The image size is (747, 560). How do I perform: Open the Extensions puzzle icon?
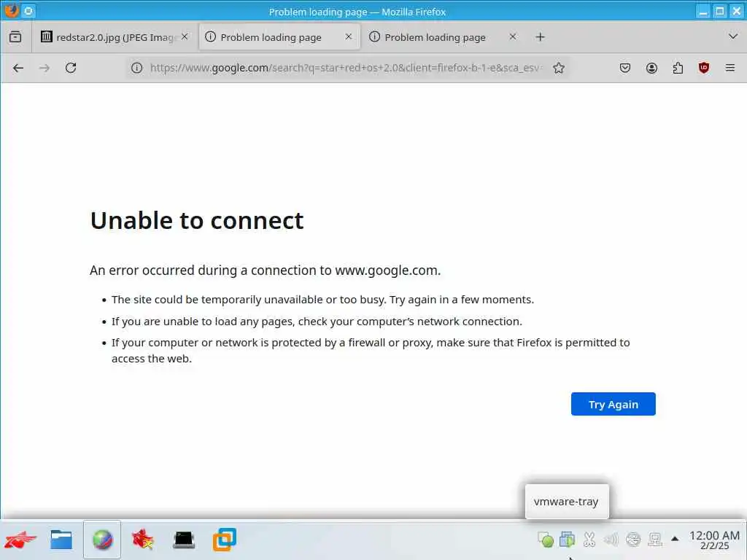coord(678,68)
